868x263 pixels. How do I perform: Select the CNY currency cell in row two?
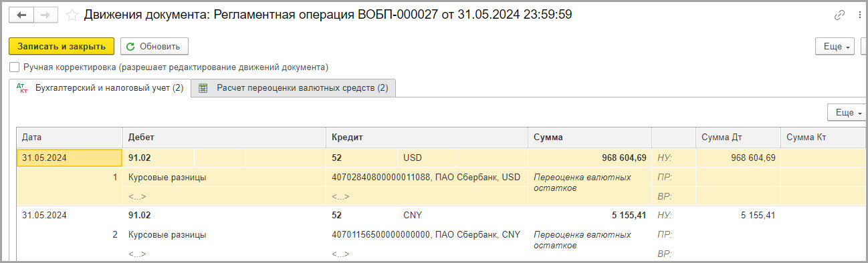click(x=427, y=216)
